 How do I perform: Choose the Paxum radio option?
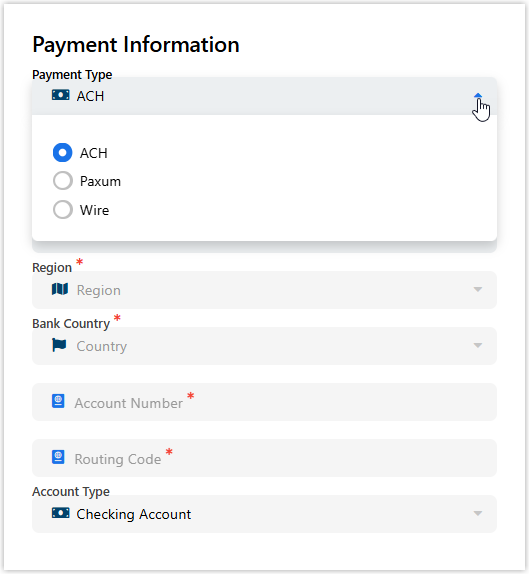(63, 181)
